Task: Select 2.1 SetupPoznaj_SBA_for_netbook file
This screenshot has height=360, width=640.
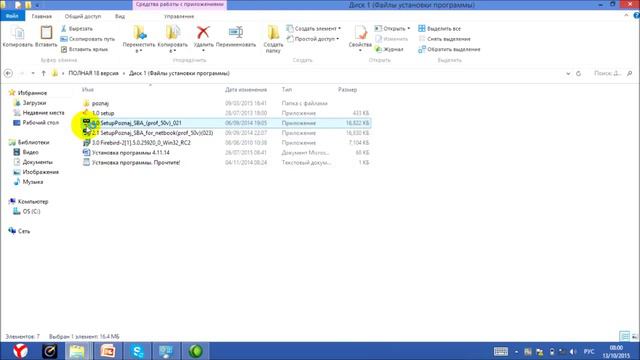Action: click(x=152, y=133)
